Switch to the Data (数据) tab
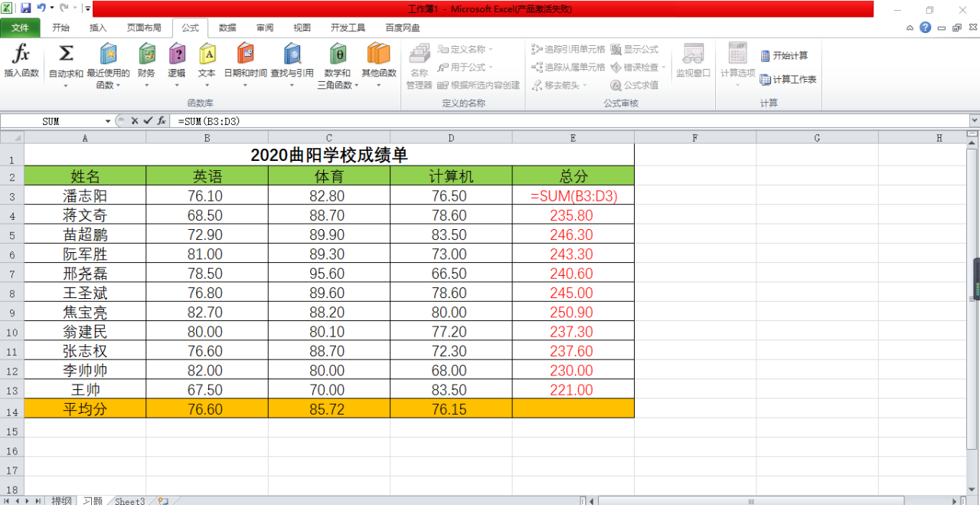The image size is (980, 505). [227, 28]
